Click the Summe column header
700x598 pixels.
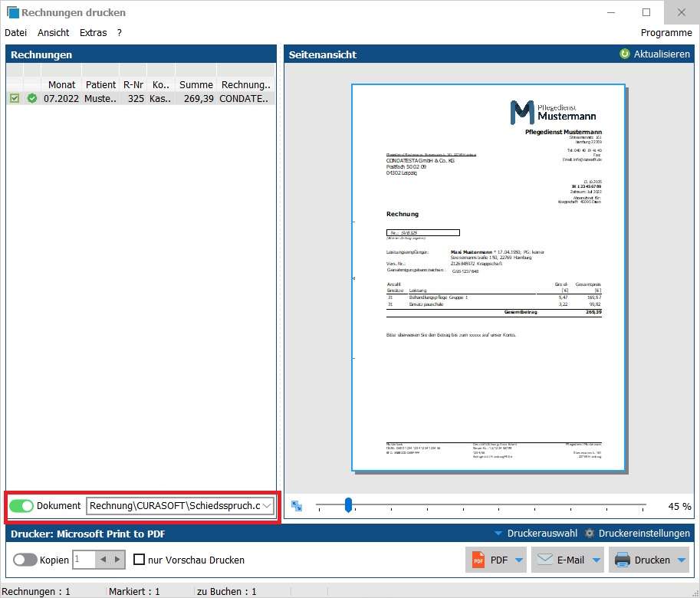point(196,84)
